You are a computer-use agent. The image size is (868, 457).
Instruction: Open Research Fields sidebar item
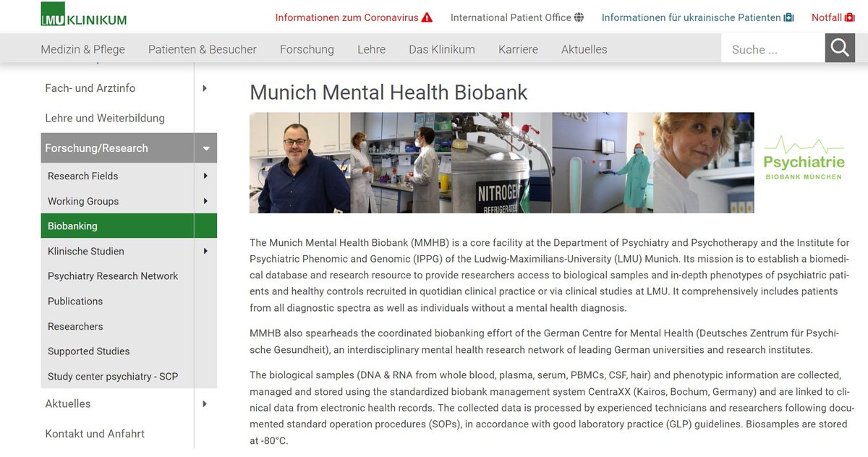[82, 176]
